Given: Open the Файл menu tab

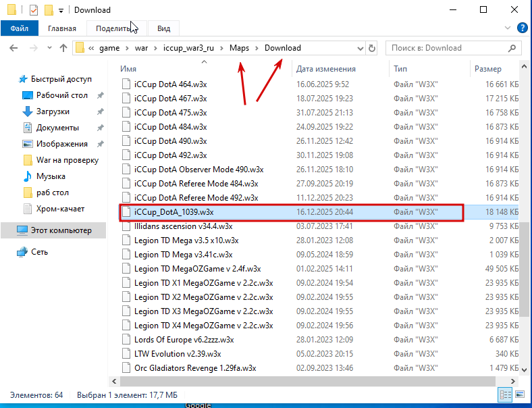Looking at the screenshot, I should coord(20,28).
